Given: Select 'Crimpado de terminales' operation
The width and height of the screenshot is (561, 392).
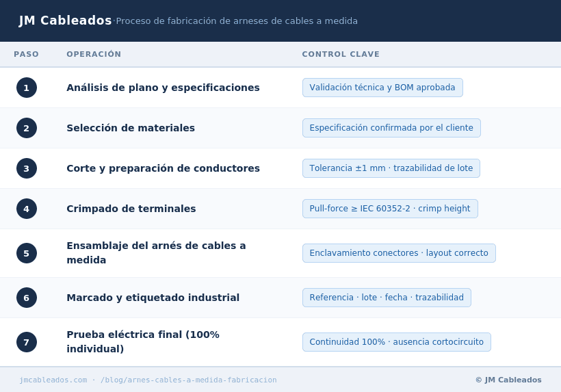Looking at the screenshot, I should [x=131, y=209].
